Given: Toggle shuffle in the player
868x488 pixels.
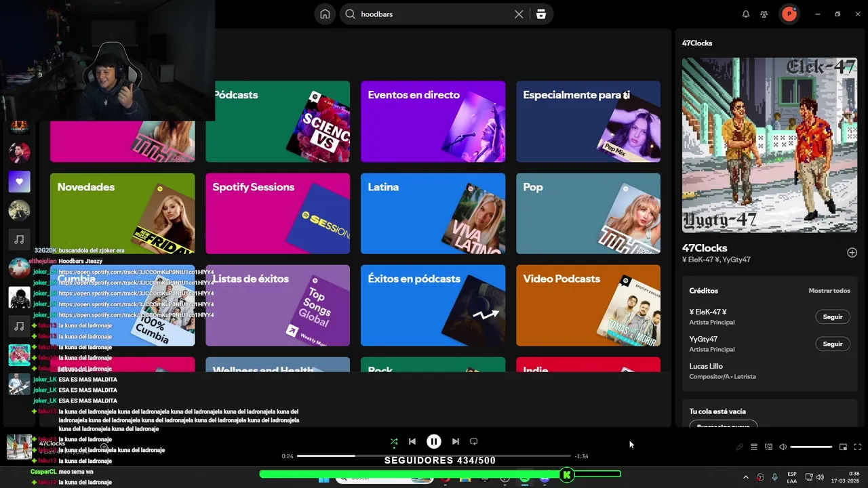Looking at the screenshot, I should click(x=394, y=441).
